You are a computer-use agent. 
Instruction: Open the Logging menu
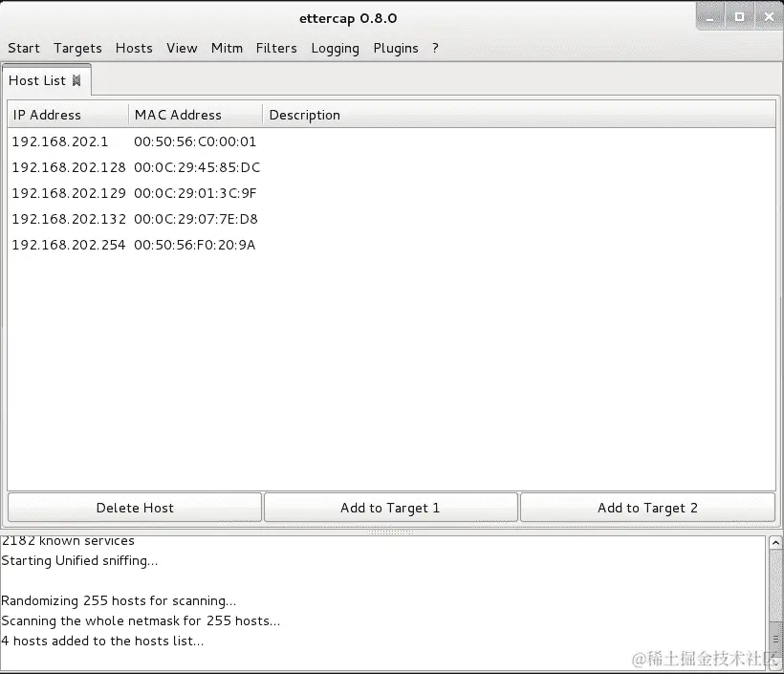(x=335, y=49)
